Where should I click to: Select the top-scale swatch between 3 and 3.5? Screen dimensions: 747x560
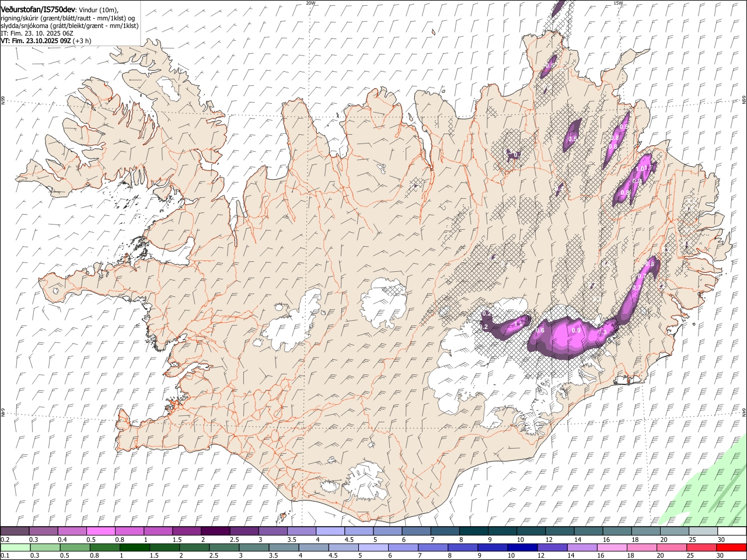[x=273, y=531]
